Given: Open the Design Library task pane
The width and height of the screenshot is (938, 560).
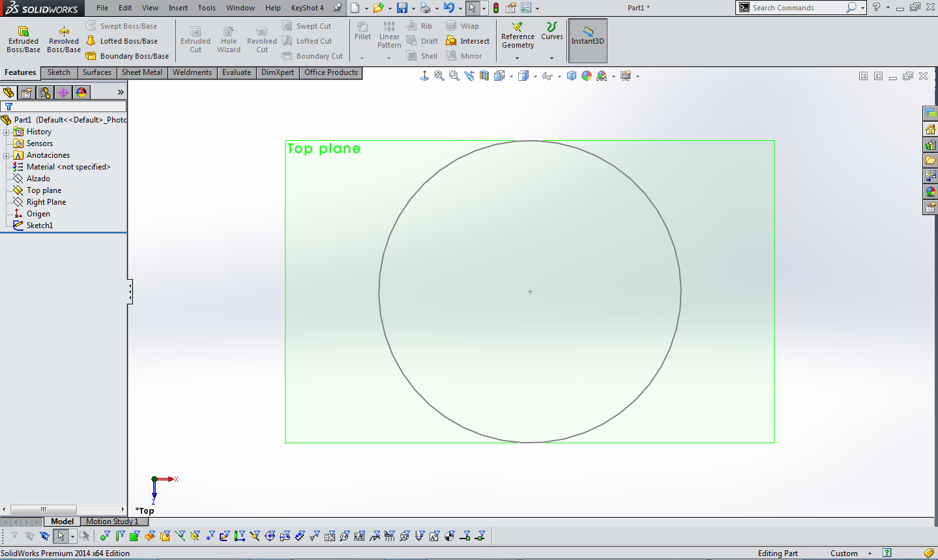Looking at the screenshot, I should tap(930, 145).
